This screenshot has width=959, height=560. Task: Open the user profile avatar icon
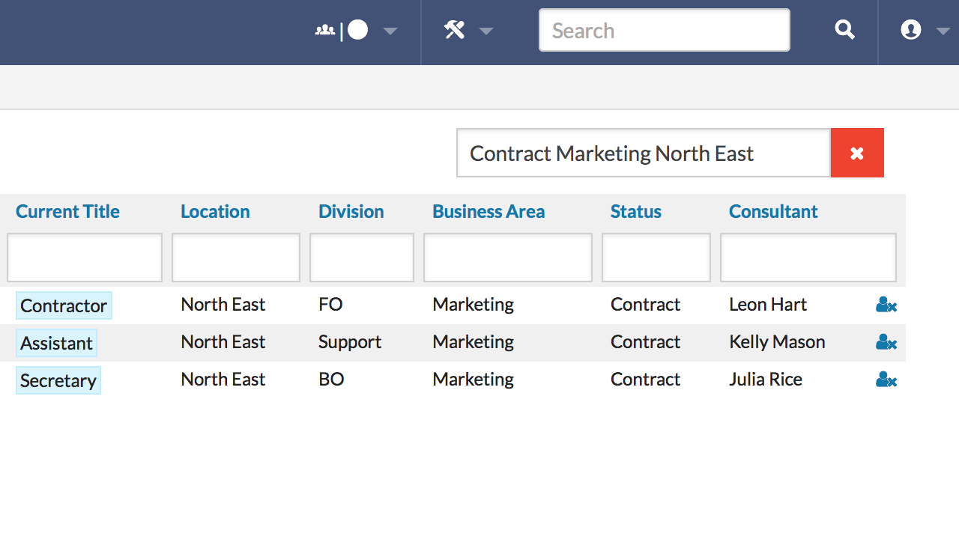pyautogui.click(x=910, y=30)
